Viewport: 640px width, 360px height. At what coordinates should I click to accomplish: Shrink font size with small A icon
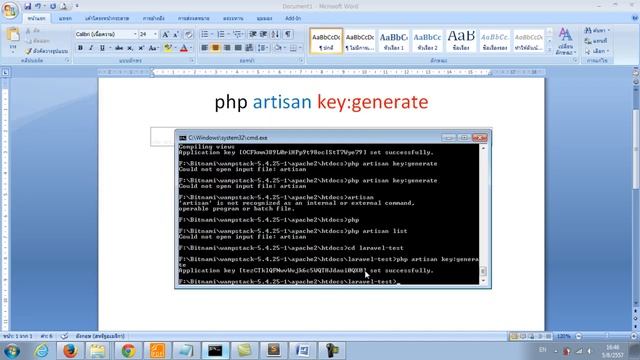point(176,34)
